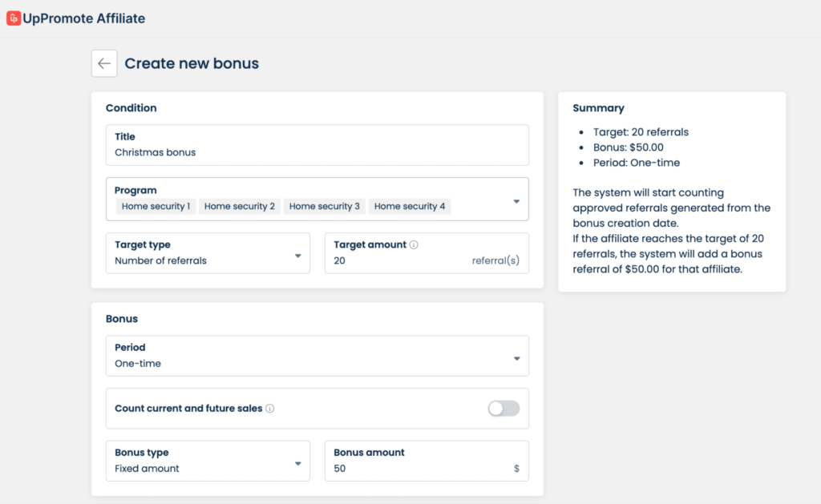Click the UpPromote Affiliate logo icon
Image resolution: width=821 pixels, height=504 pixels.
point(13,18)
